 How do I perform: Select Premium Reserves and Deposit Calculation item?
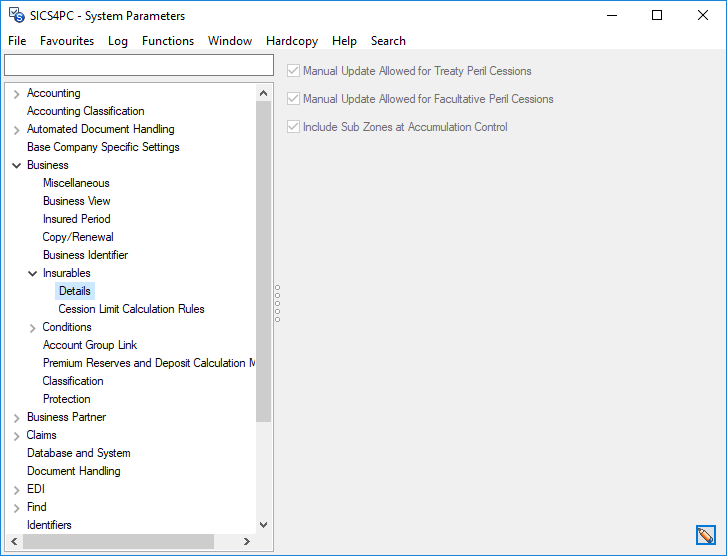(149, 363)
